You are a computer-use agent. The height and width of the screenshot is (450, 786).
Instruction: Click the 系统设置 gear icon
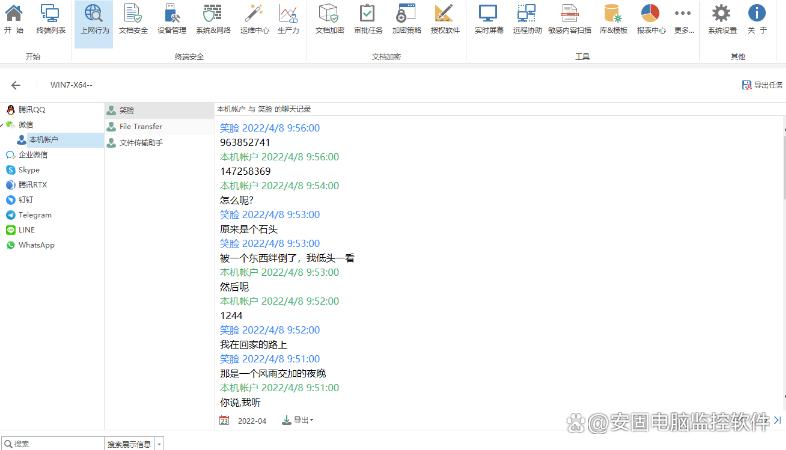pyautogui.click(x=721, y=19)
